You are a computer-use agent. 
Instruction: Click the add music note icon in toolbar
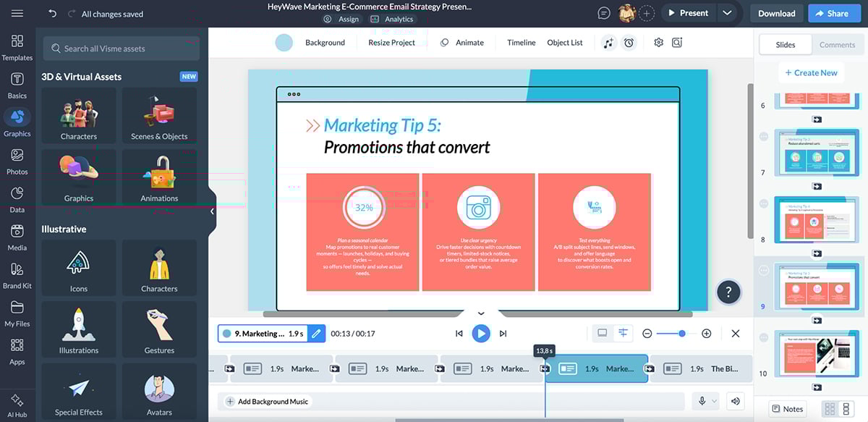pyautogui.click(x=608, y=43)
